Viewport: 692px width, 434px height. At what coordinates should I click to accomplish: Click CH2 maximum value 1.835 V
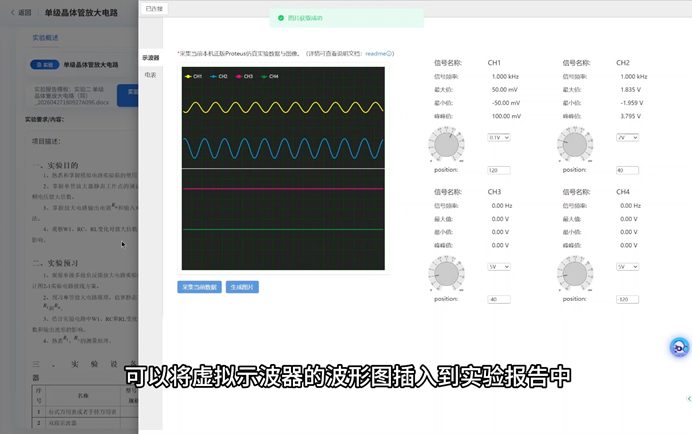click(631, 90)
